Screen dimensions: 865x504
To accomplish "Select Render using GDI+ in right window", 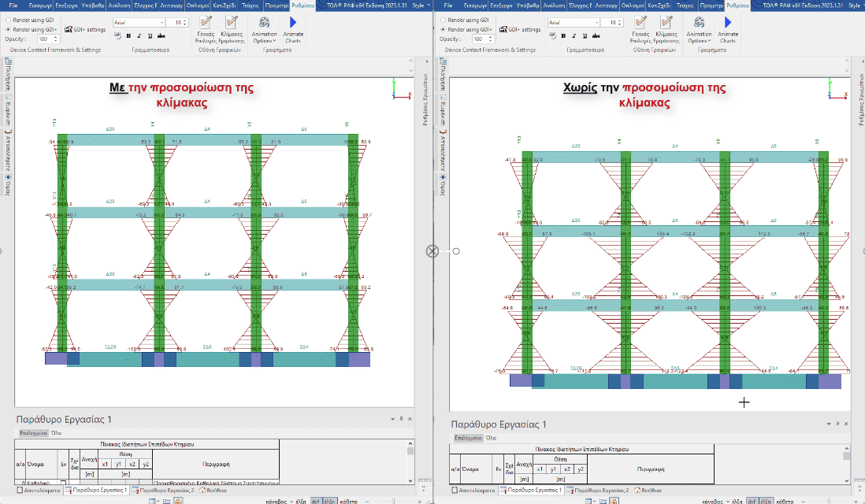I will click(x=442, y=29).
